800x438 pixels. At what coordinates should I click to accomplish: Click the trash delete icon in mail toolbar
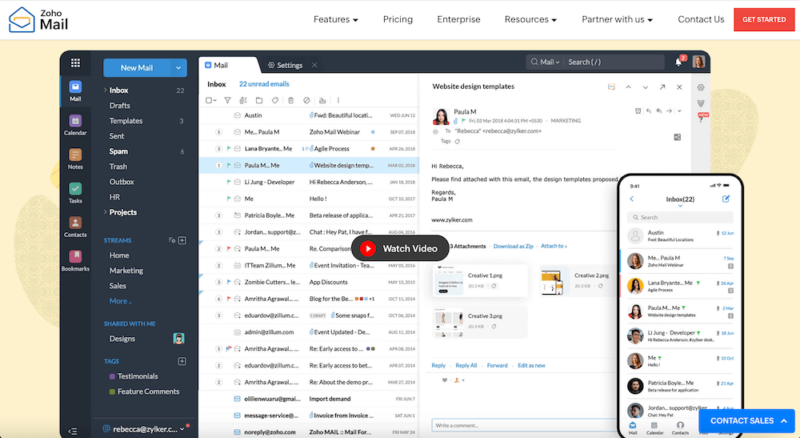coord(291,100)
